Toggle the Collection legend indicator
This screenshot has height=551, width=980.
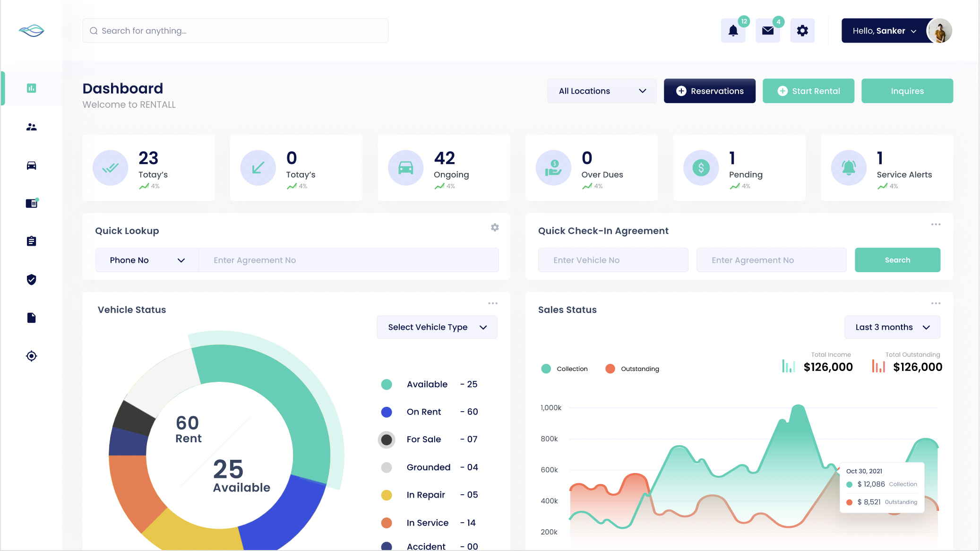[x=546, y=369]
